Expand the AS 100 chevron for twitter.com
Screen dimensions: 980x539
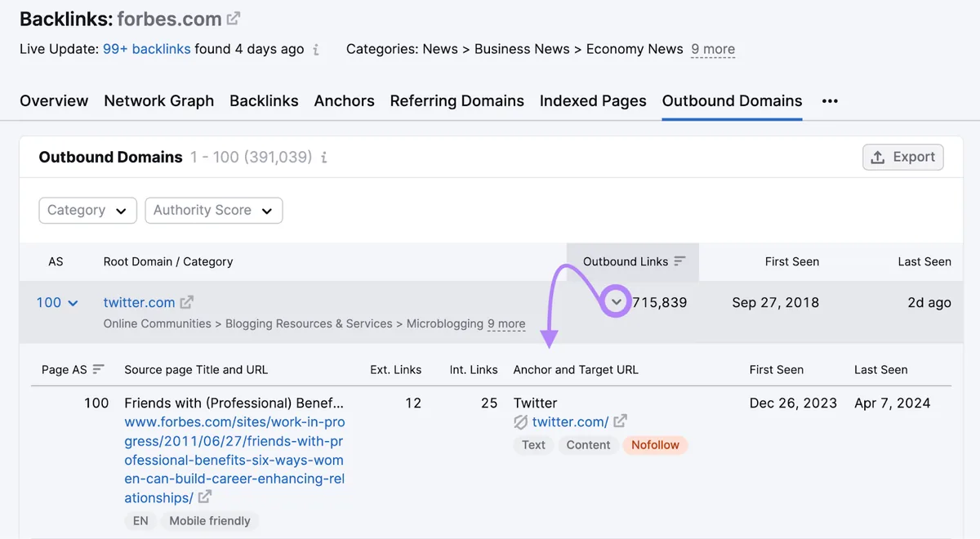point(73,303)
